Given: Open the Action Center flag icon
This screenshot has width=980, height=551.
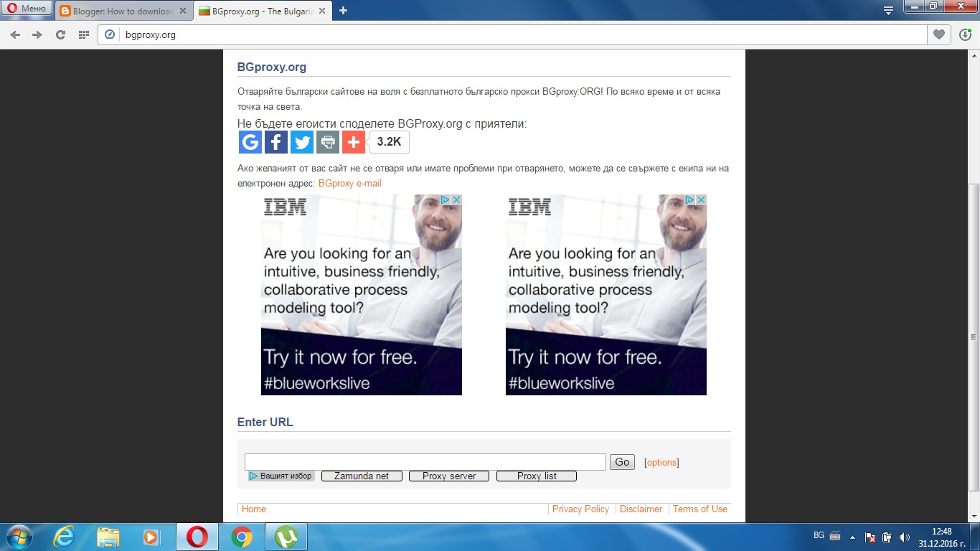Looking at the screenshot, I should 870,537.
